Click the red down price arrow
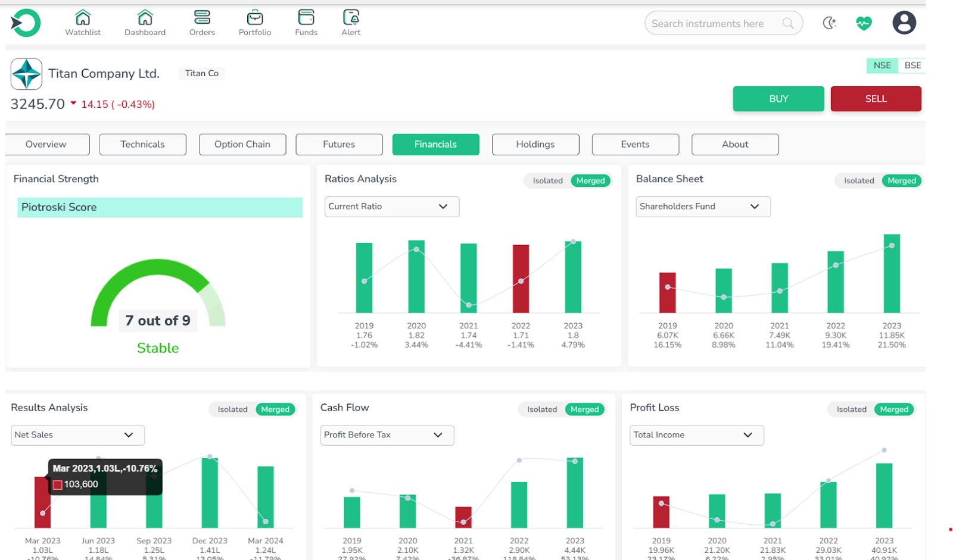The height and width of the screenshot is (560, 953). pyautogui.click(x=73, y=104)
